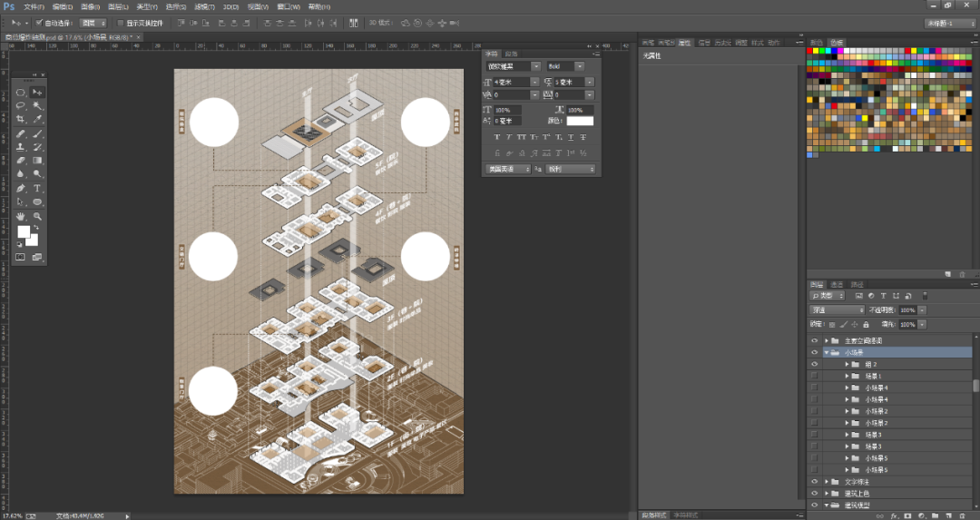
Task: Expand the 主要空间剖面 layer group
Action: (827, 340)
